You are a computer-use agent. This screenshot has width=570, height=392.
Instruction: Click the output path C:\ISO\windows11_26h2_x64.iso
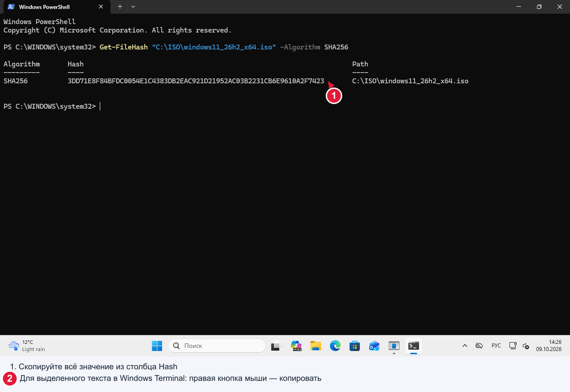click(x=410, y=81)
